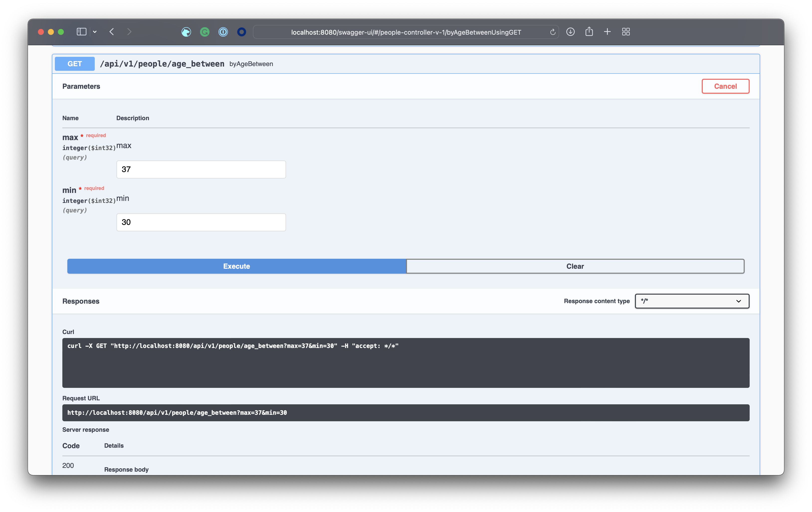Viewport: 812px width, 512px height.
Task: Open the 1Password extension icon
Action: [x=223, y=32]
